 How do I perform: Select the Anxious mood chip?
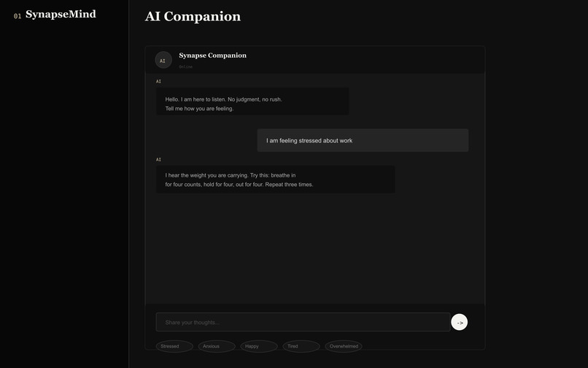(x=217, y=346)
